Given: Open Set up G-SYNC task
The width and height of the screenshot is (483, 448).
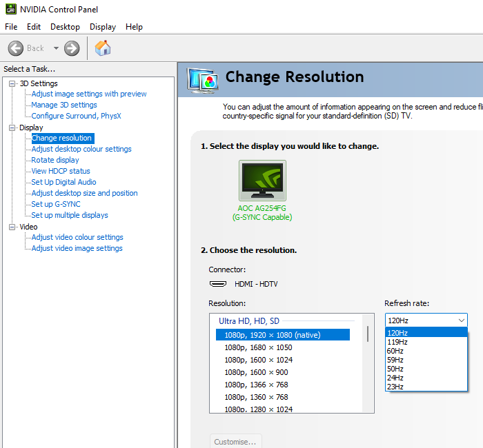Looking at the screenshot, I should 56,204.
